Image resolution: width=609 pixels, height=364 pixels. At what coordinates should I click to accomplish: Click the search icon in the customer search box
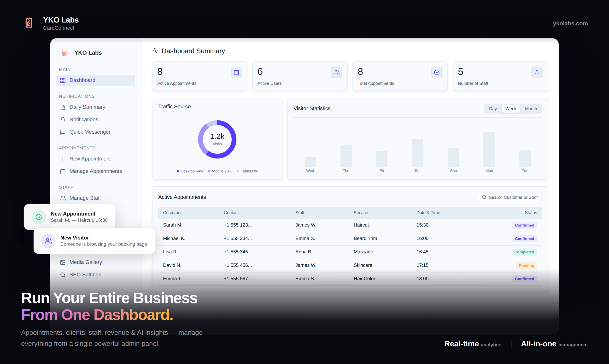point(484,198)
